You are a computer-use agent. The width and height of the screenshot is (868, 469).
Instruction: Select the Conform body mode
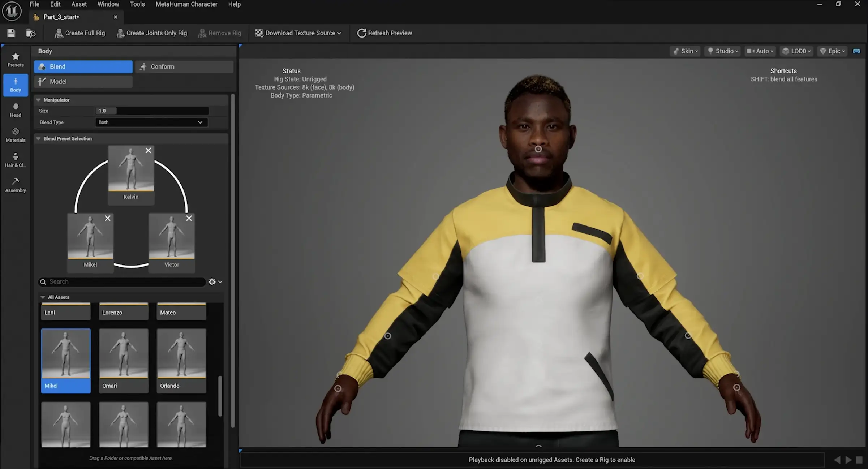point(184,66)
